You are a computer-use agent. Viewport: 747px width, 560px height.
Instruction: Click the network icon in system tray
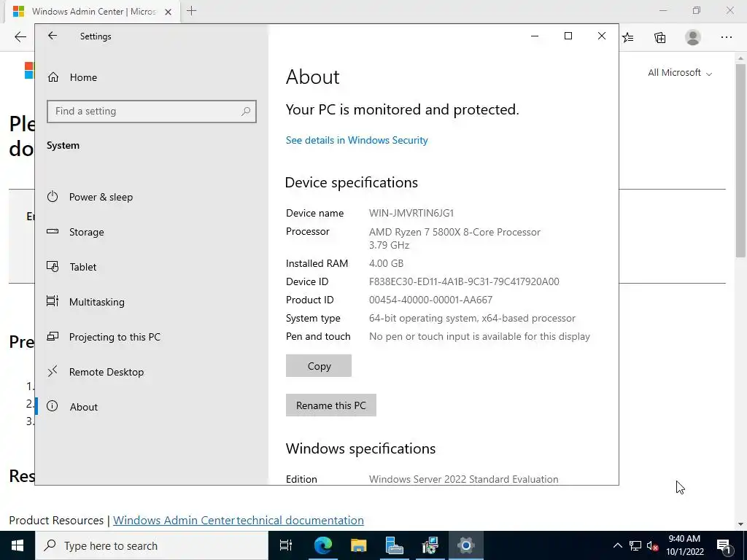(x=635, y=545)
